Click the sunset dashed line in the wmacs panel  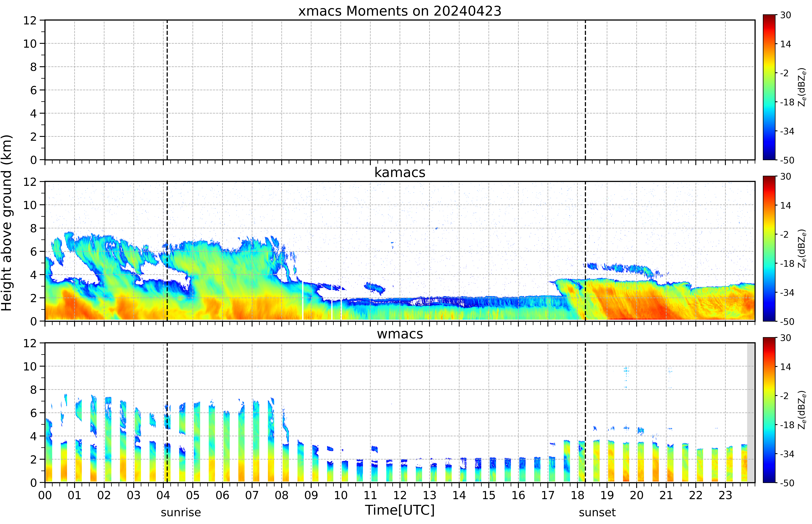tap(585, 413)
